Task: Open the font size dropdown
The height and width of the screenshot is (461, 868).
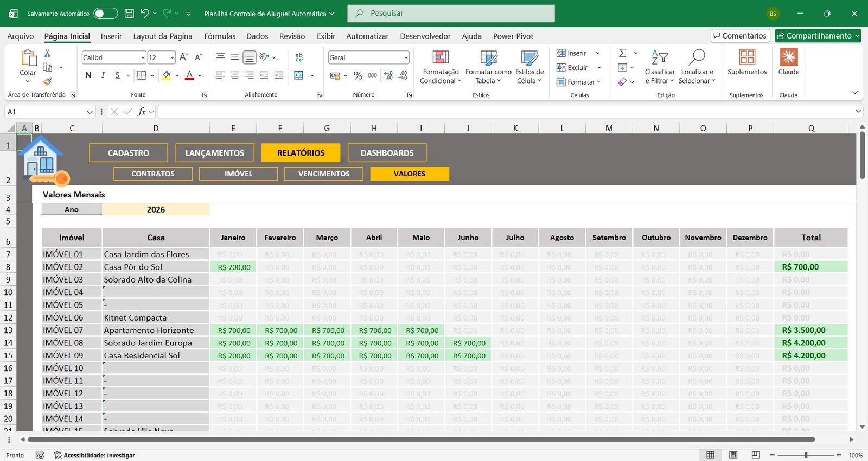Action: pyautogui.click(x=172, y=57)
